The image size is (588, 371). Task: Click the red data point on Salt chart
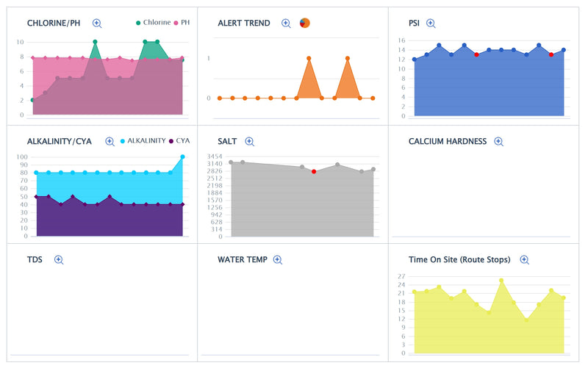pos(314,171)
